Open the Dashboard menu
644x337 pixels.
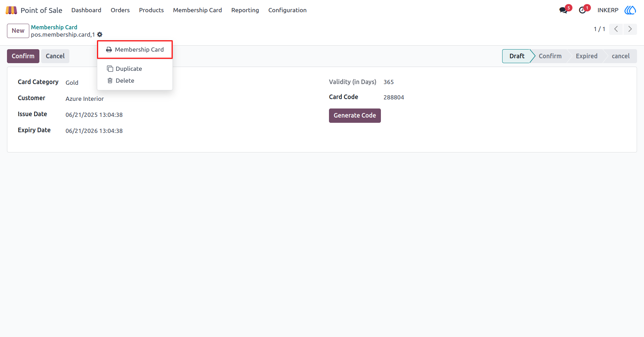coord(86,10)
